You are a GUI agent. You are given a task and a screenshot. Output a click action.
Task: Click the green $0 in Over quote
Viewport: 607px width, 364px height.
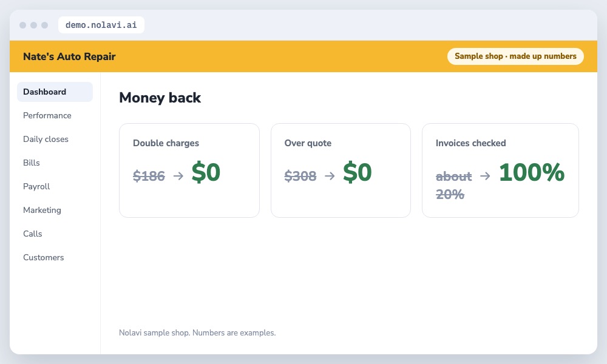[x=357, y=172]
